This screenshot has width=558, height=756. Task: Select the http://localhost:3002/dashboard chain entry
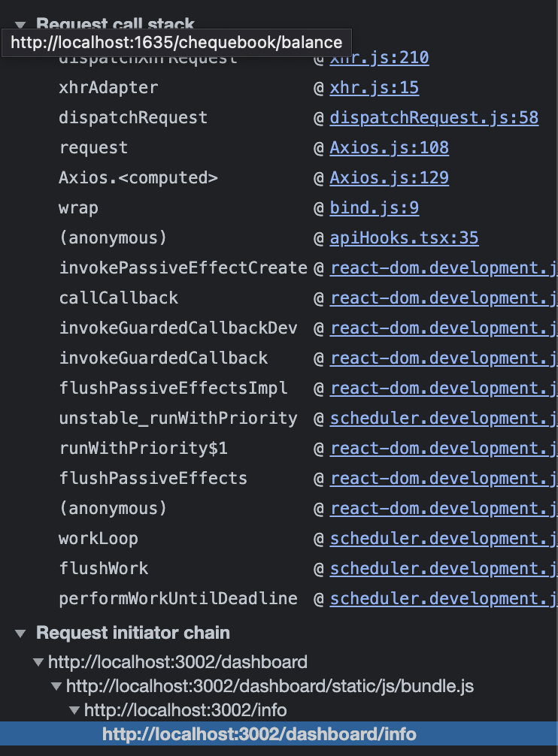[x=177, y=662]
